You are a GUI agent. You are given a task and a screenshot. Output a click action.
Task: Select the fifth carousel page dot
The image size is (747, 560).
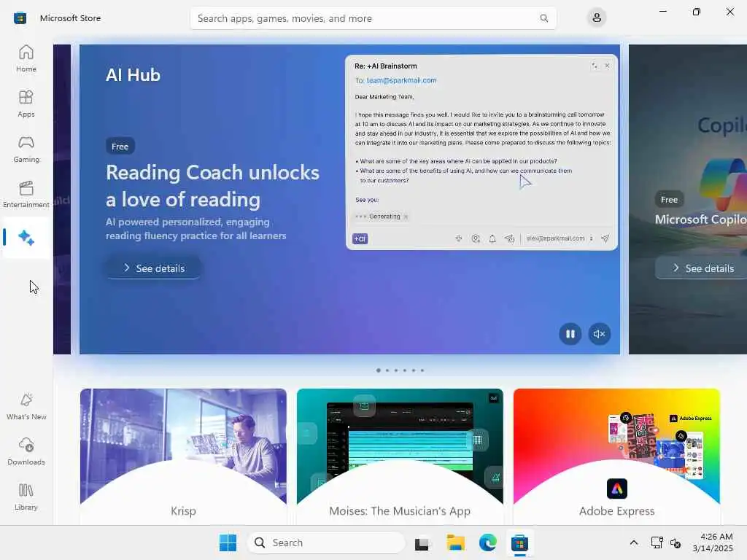(414, 370)
